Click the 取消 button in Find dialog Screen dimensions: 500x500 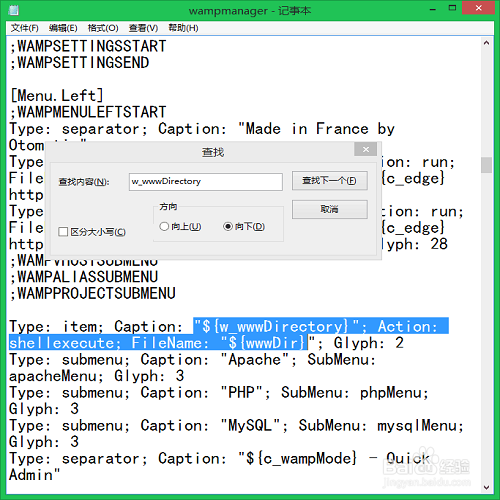[330, 209]
